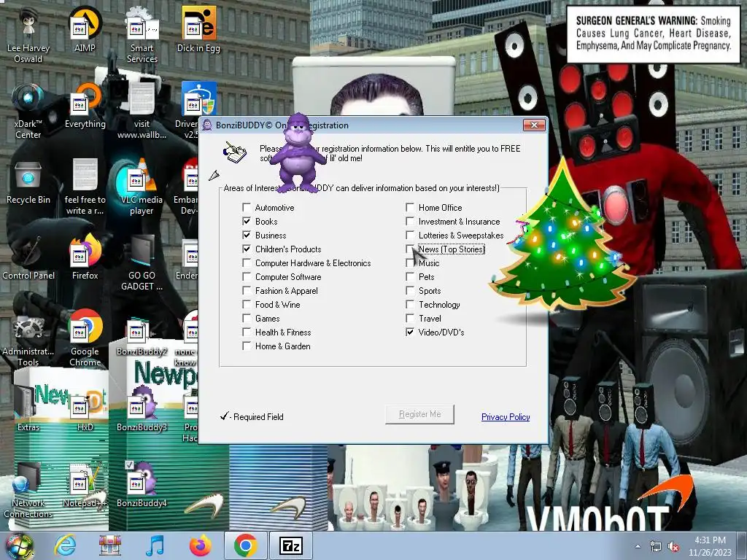Viewport: 747px width, 560px height.
Task: Open the xDark Center desktop icon
Action: click(x=28, y=111)
